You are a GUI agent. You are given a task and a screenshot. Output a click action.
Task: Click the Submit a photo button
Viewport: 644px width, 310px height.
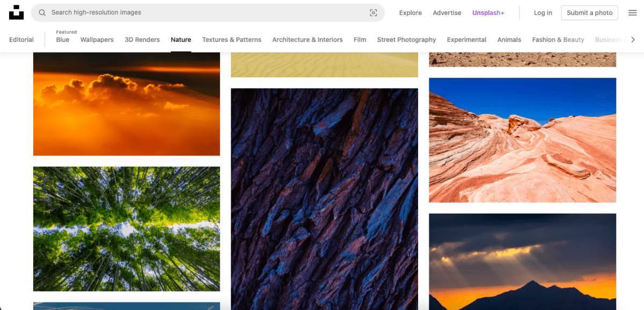pos(589,13)
